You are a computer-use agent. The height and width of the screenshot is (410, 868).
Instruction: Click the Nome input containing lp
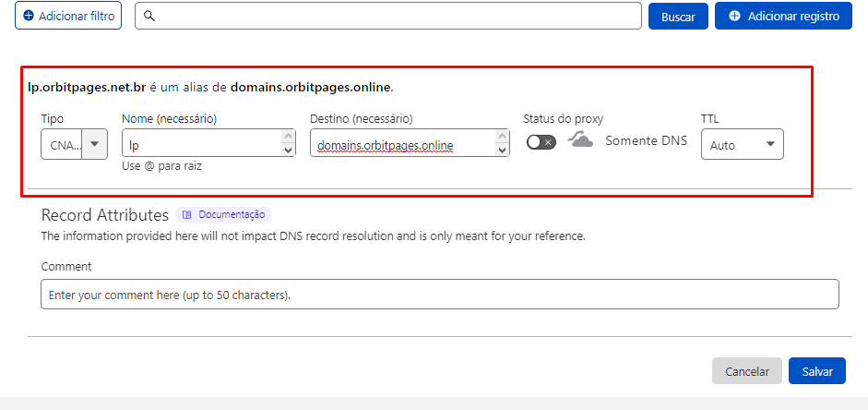201,144
